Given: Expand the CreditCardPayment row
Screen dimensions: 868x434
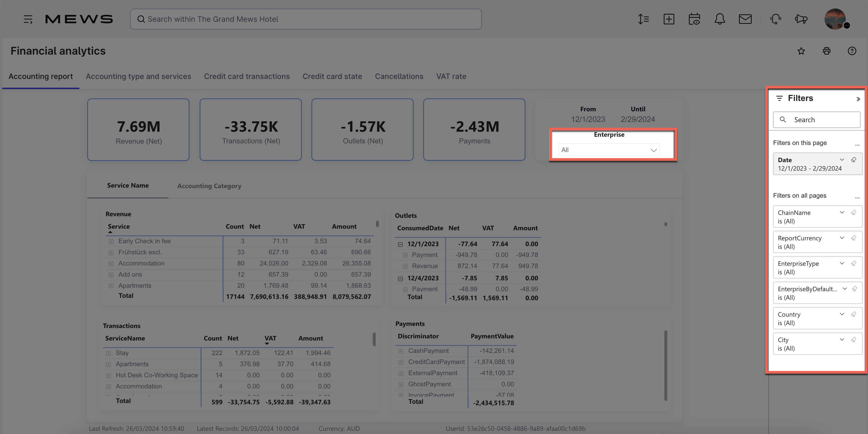Looking at the screenshot, I should (x=401, y=362).
